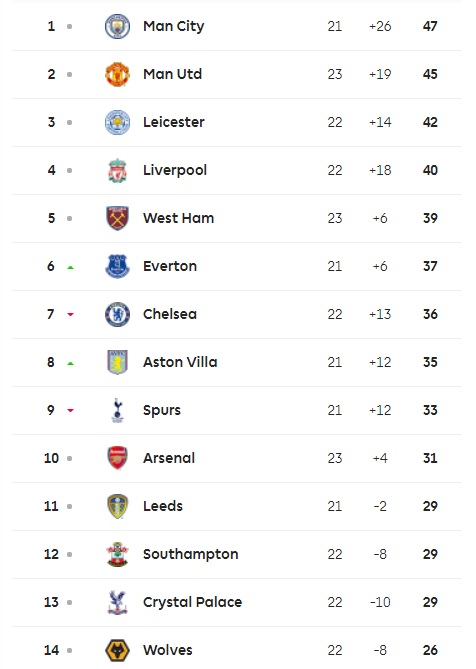476x669 pixels.
Task: Click Chelsea's red down-movement arrow
Action: [70, 314]
